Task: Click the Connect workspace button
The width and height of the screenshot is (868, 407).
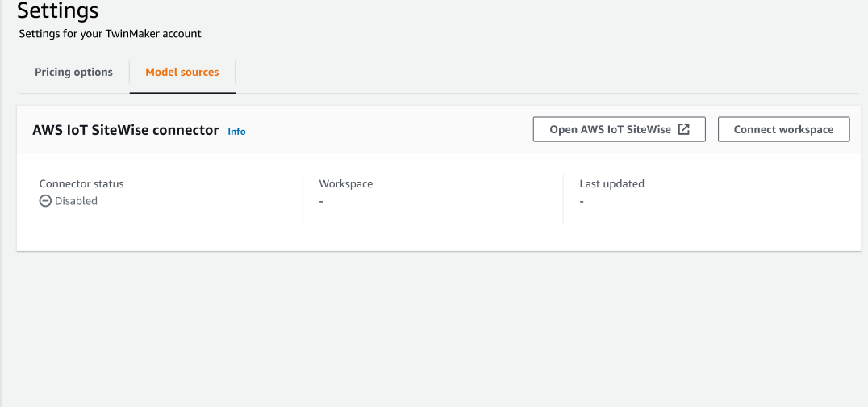Action: [x=783, y=129]
